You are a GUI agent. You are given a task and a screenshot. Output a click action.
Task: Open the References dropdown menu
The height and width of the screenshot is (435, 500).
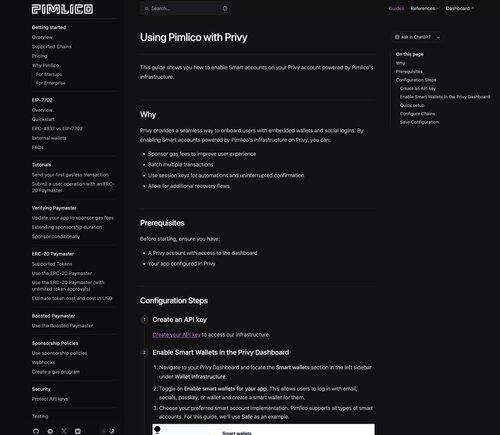point(425,8)
